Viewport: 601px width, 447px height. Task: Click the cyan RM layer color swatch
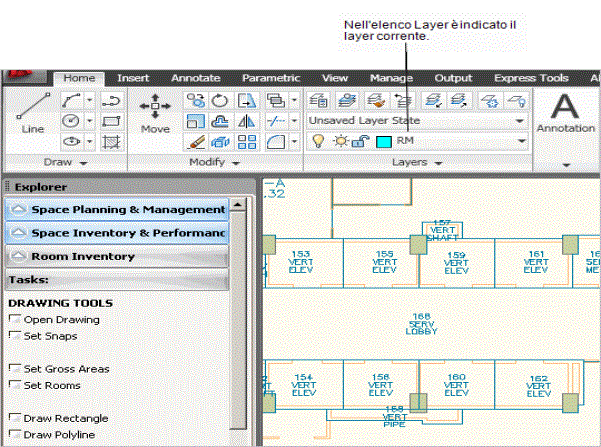click(384, 142)
